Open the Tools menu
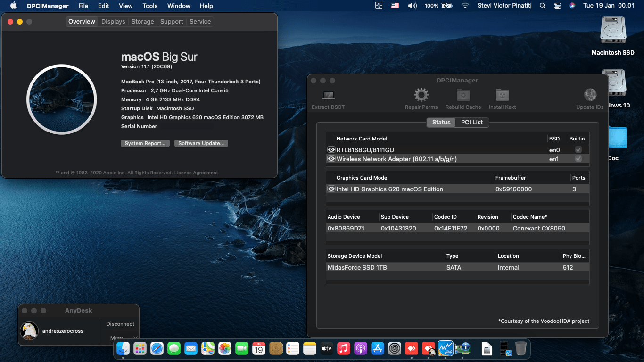 coord(150,6)
